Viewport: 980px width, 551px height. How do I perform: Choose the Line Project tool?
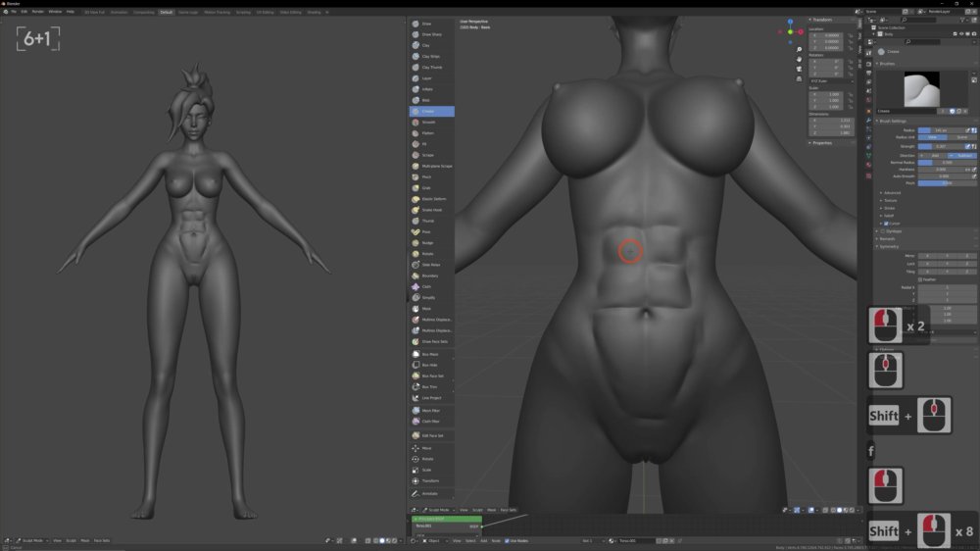click(431, 398)
